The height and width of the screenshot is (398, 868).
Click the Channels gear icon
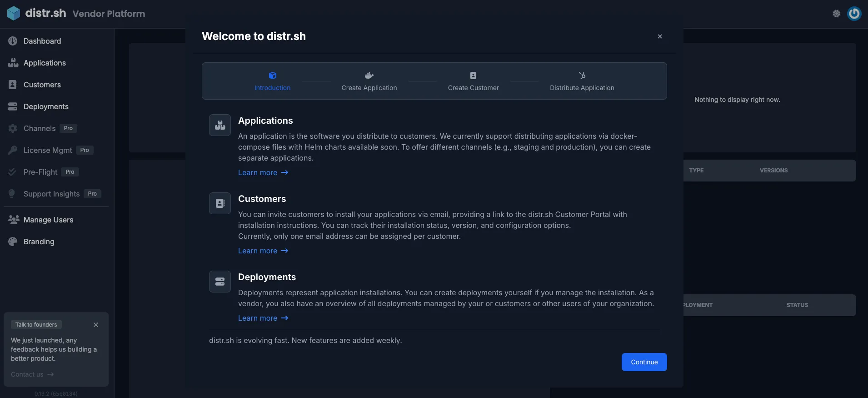pos(13,128)
